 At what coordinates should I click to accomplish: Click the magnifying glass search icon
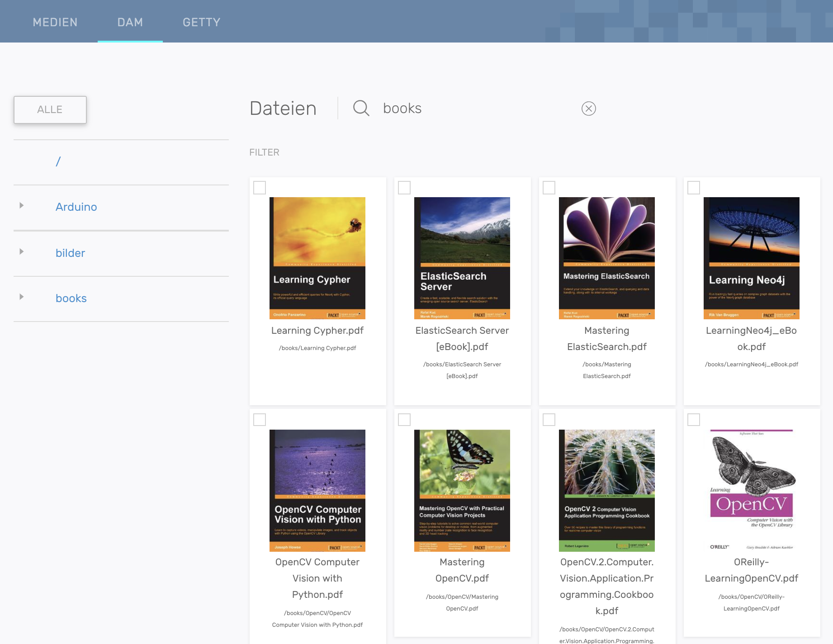[x=361, y=109]
